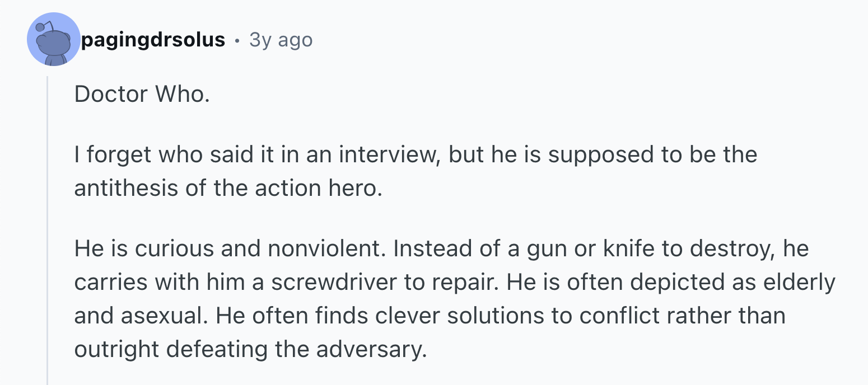
Task: Click the "Doctor Who." opening line
Action: (142, 94)
